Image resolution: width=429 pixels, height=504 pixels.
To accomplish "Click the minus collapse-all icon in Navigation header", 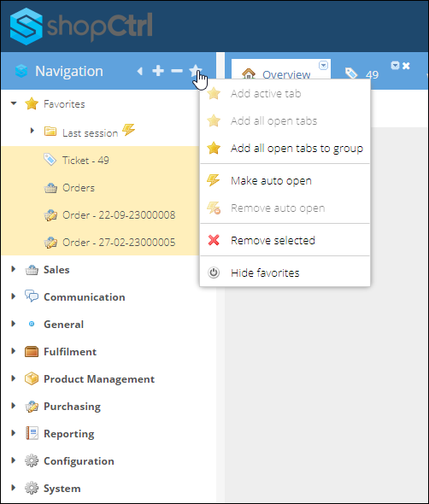I will (x=177, y=70).
